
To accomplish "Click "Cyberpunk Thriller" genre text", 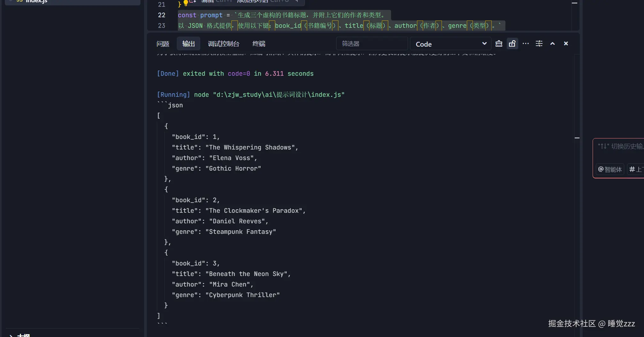I will tap(243, 295).
